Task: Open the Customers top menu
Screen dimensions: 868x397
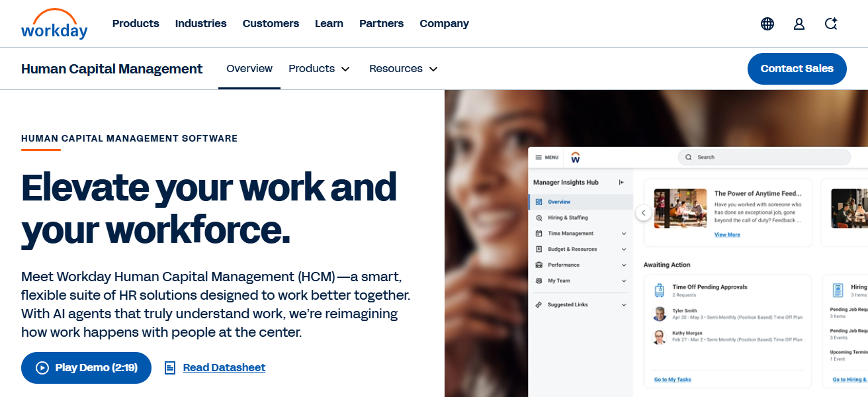Action: [271, 24]
